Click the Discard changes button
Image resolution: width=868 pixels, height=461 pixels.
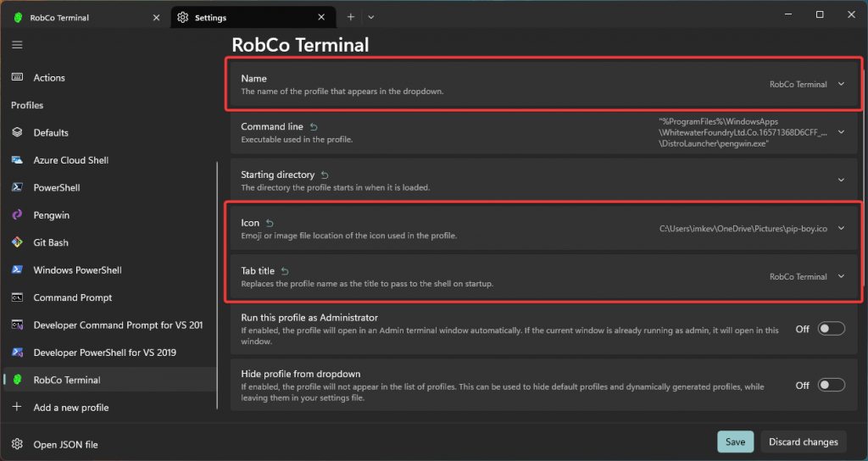(803, 442)
